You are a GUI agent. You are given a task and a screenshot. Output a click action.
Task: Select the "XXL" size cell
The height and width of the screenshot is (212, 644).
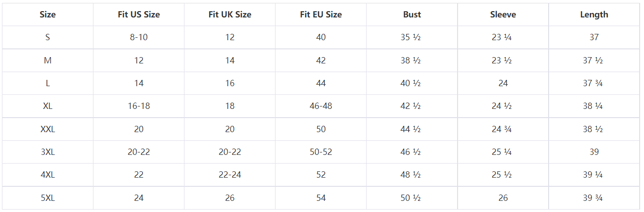(47, 129)
